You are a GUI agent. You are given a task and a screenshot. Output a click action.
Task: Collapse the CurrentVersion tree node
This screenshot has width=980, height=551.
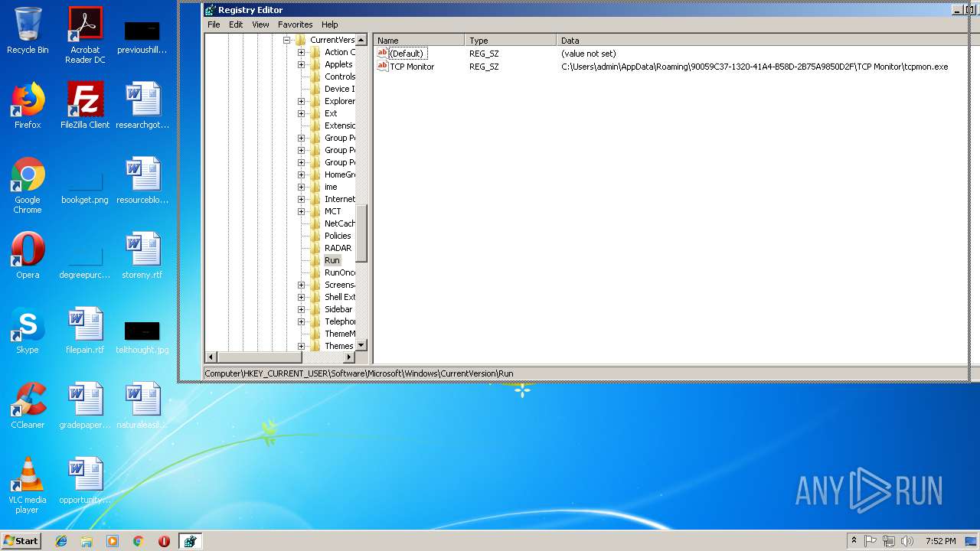287,40
